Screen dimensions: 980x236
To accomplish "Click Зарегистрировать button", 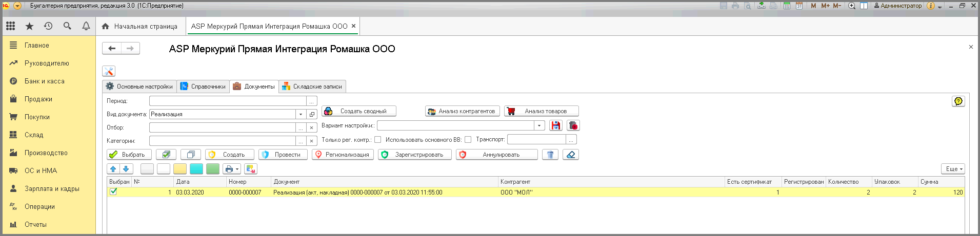I will pyautogui.click(x=415, y=155).
